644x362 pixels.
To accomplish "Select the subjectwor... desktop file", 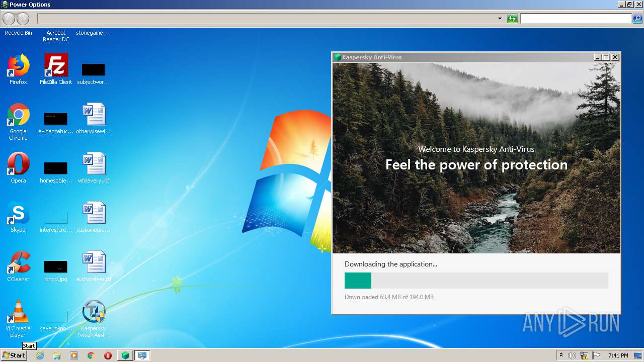I will point(94,73).
